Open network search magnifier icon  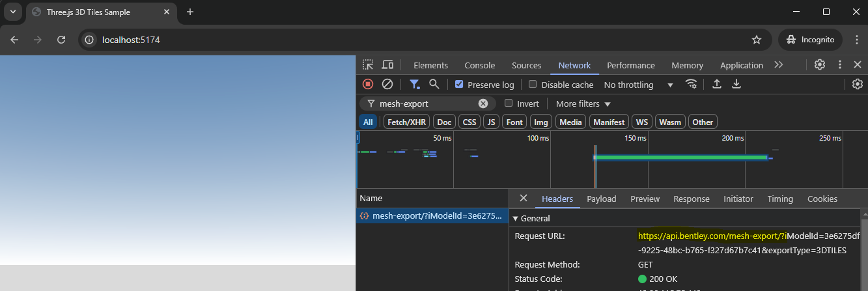pos(434,85)
